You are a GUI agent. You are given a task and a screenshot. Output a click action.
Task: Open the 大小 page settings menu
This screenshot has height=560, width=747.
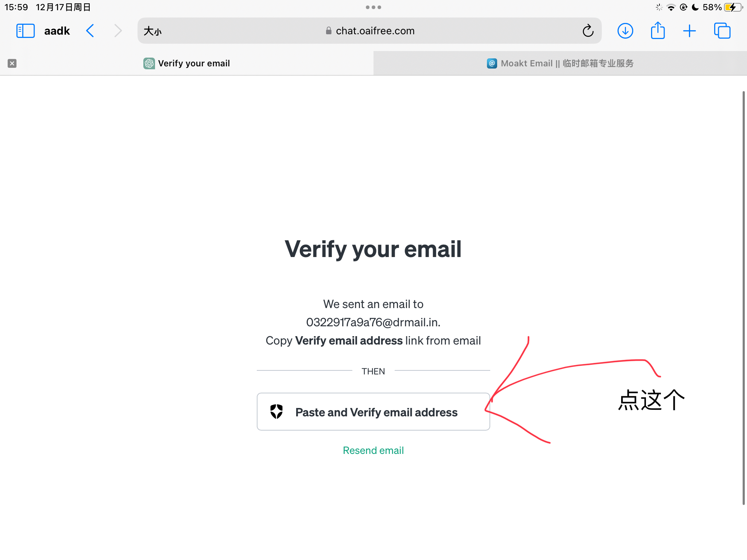(152, 31)
